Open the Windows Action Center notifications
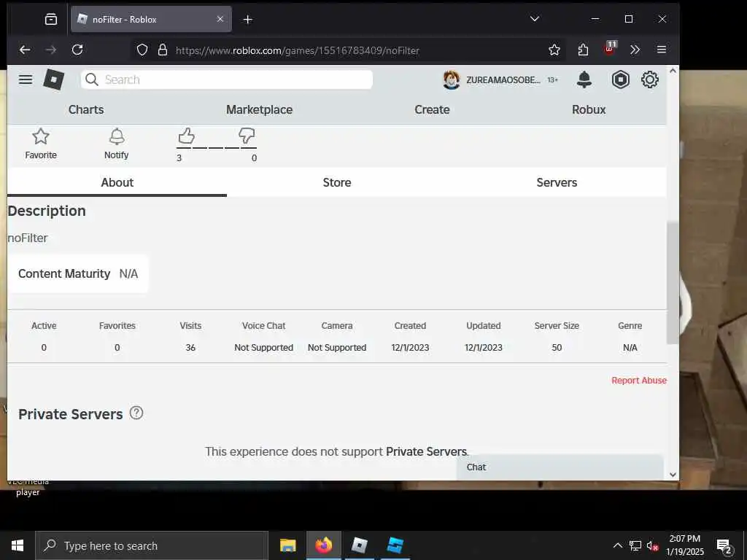The image size is (747, 560). (724, 547)
